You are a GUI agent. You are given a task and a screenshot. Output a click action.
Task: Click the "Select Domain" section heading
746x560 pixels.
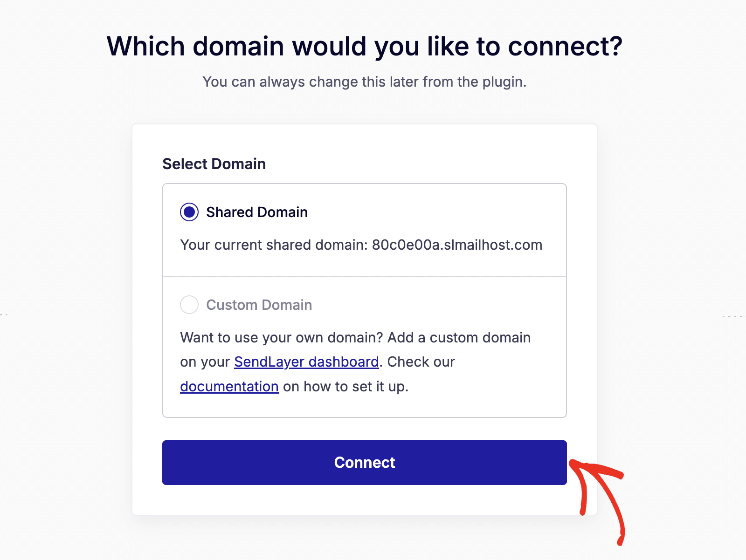coord(214,164)
